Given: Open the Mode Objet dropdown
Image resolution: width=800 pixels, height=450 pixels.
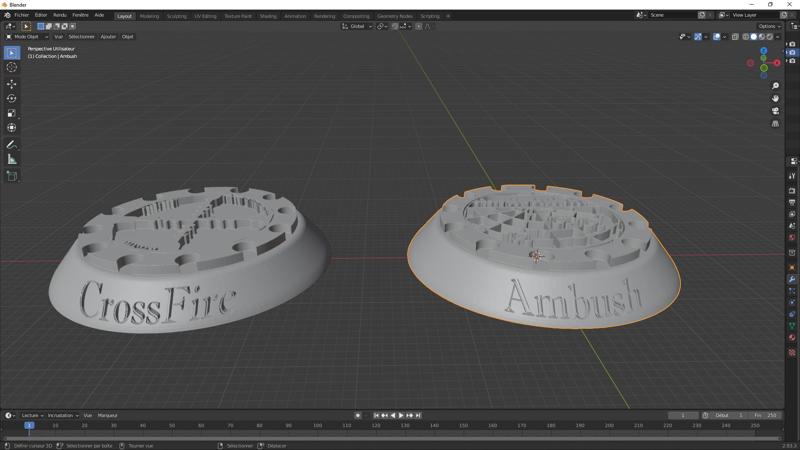Looking at the screenshot, I should tap(27, 37).
